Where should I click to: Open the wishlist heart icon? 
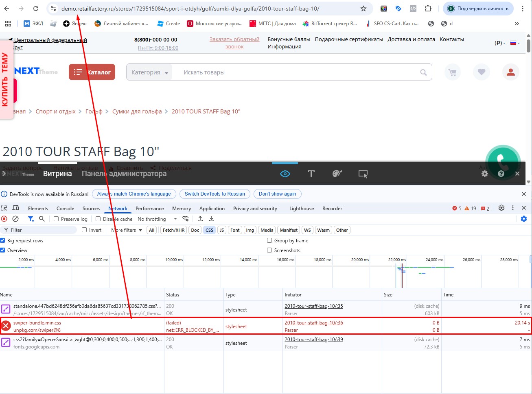click(x=482, y=72)
